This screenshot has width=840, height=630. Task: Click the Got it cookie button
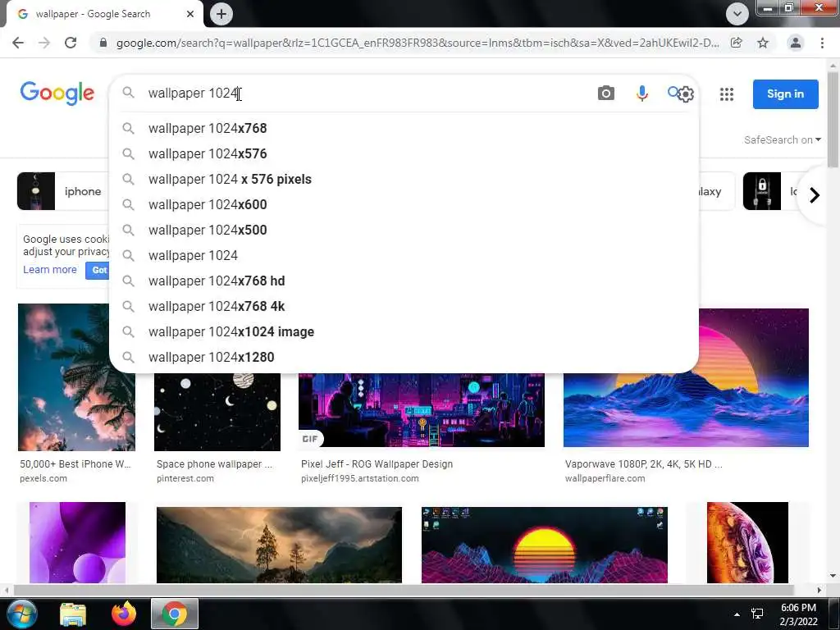pos(98,270)
